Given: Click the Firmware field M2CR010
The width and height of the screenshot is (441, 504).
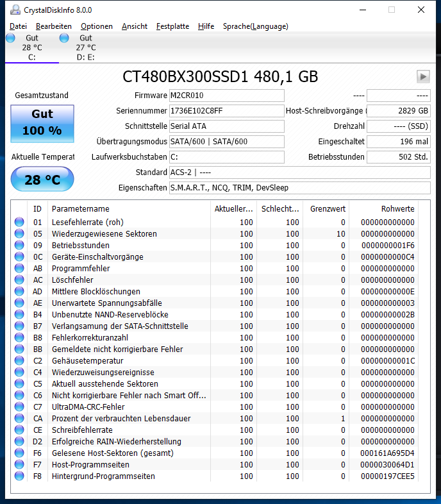Looking at the screenshot, I should click(x=227, y=96).
